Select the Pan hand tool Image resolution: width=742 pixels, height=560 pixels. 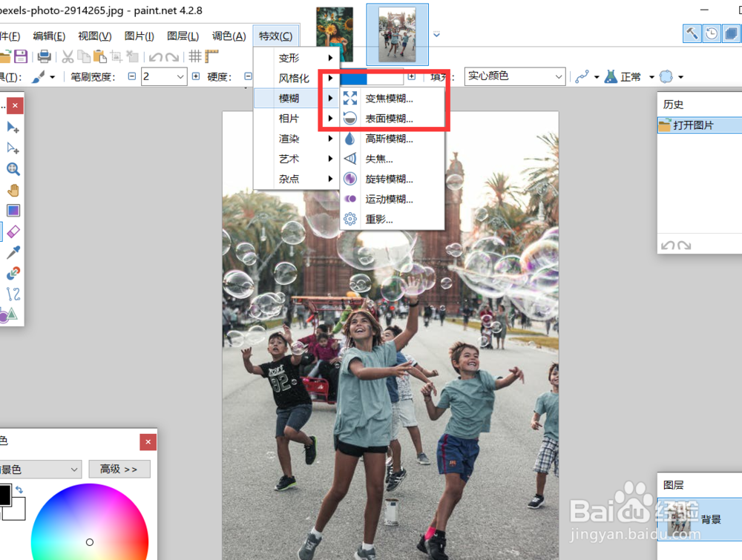click(13, 190)
